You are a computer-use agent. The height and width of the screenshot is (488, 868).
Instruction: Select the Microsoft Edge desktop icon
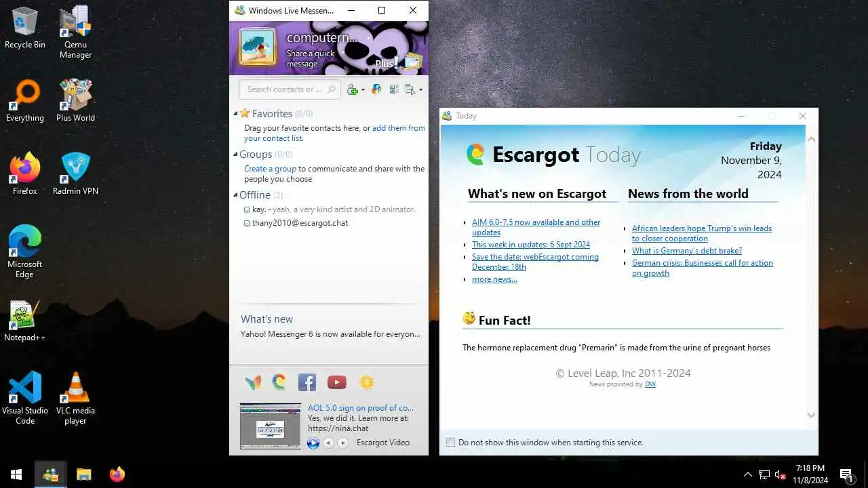[x=25, y=251]
